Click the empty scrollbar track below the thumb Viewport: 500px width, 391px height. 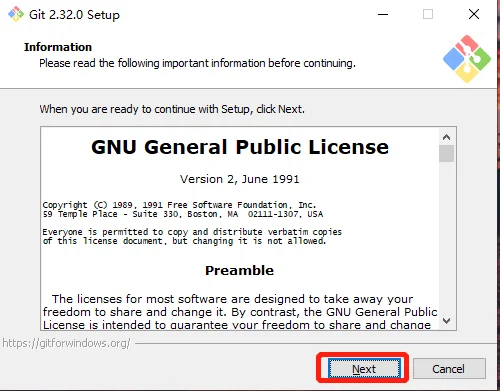click(446, 237)
